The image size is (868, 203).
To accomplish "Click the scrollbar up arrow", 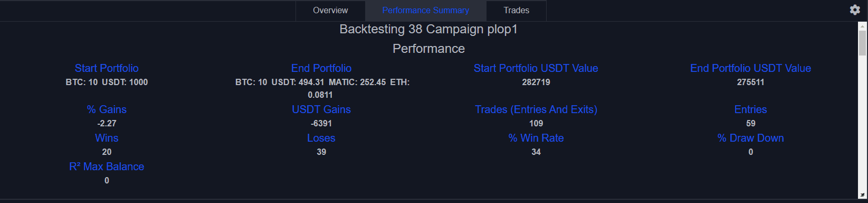I will coord(863,25).
